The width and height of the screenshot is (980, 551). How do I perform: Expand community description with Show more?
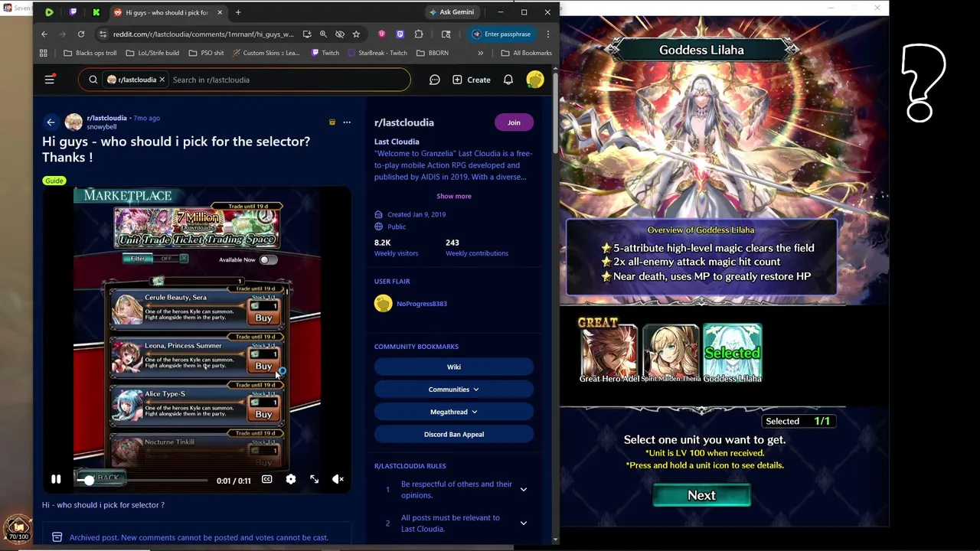(454, 196)
